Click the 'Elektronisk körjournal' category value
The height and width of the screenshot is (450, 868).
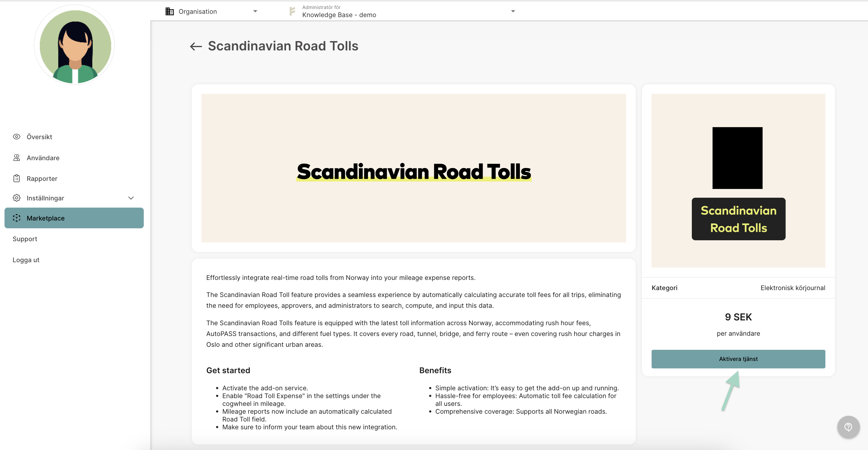[793, 288]
